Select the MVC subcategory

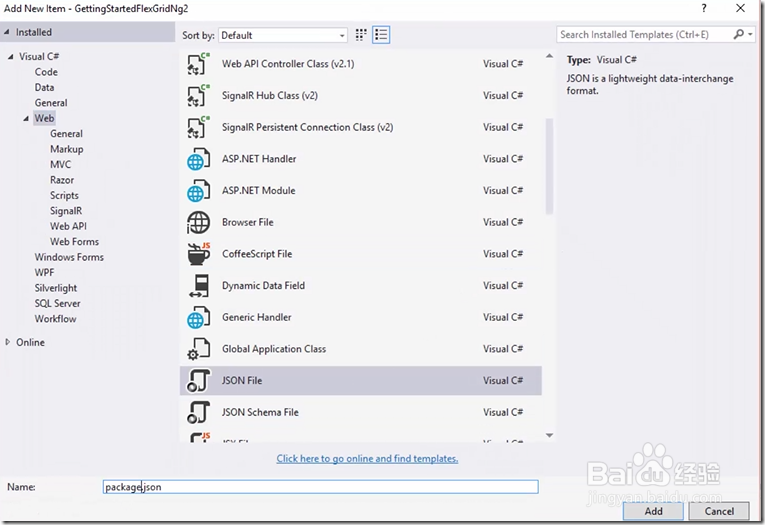60,165
